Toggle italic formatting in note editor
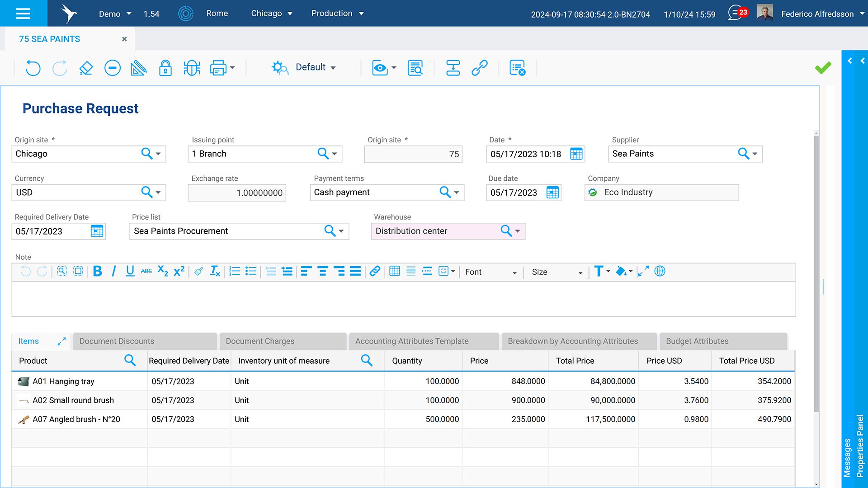 [113, 271]
